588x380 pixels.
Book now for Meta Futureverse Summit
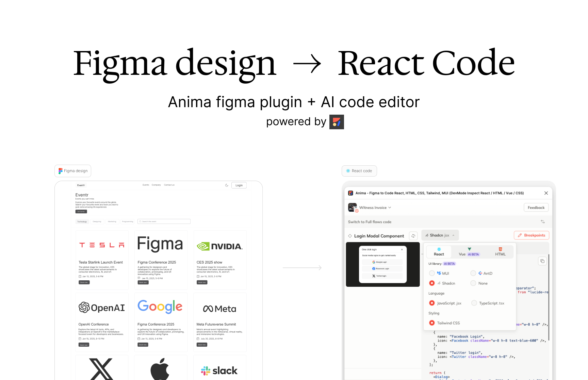202,345
